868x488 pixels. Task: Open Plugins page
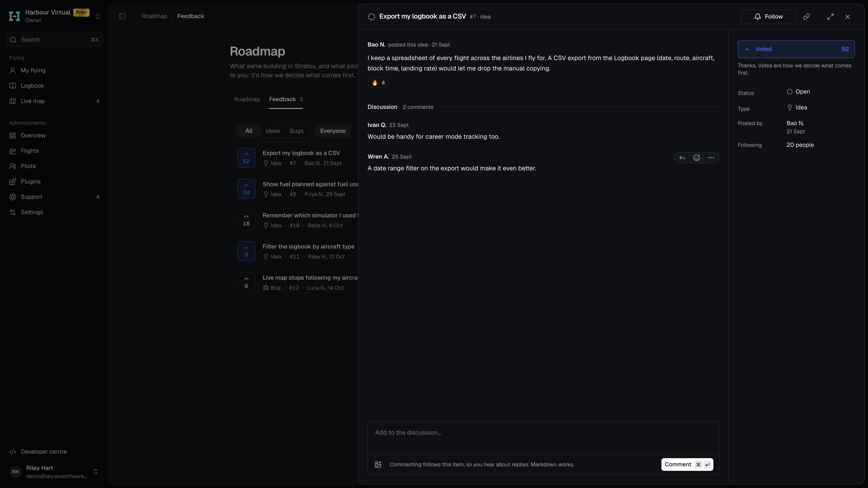pos(54,181)
